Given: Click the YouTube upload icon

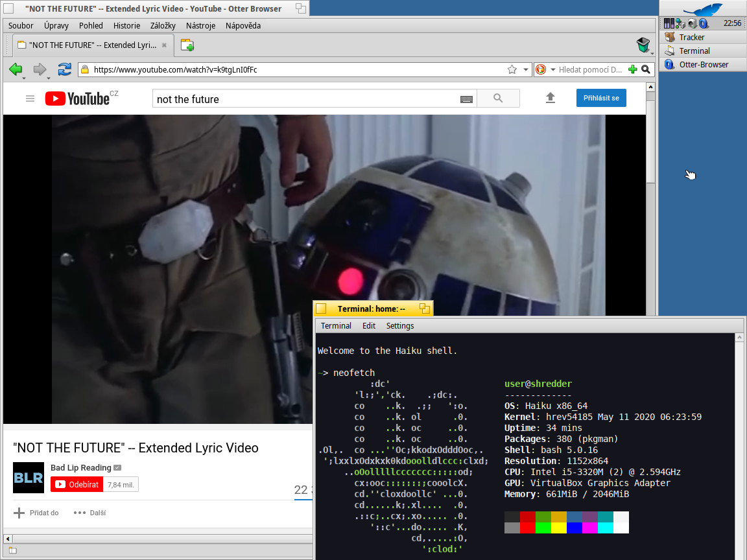Looking at the screenshot, I should point(551,98).
